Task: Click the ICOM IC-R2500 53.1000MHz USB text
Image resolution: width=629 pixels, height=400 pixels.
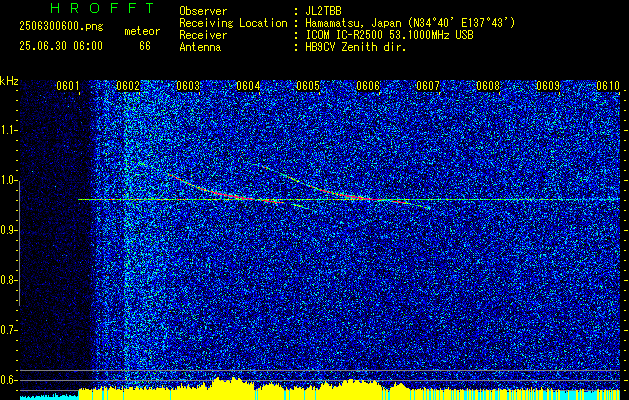Action: (x=389, y=35)
